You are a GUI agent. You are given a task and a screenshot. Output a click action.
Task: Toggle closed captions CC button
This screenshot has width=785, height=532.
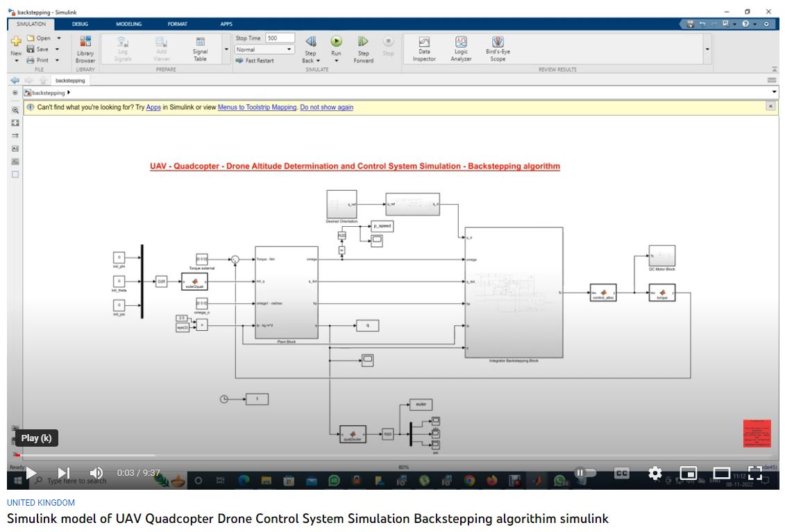(x=621, y=473)
